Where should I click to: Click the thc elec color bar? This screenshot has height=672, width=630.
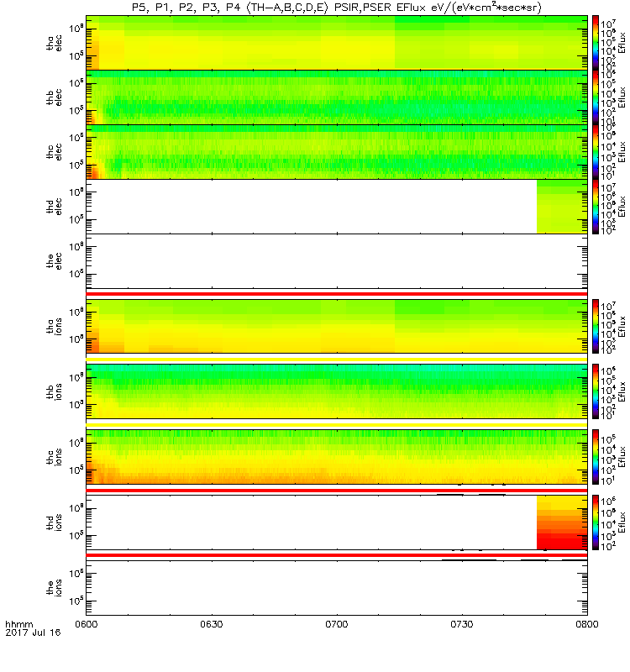click(x=596, y=152)
